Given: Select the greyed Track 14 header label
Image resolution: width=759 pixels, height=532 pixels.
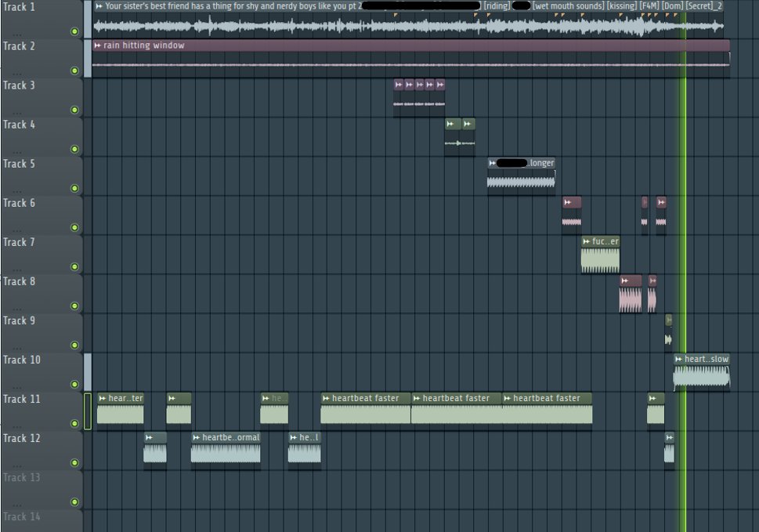Looking at the screenshot, I should (21, 517).
